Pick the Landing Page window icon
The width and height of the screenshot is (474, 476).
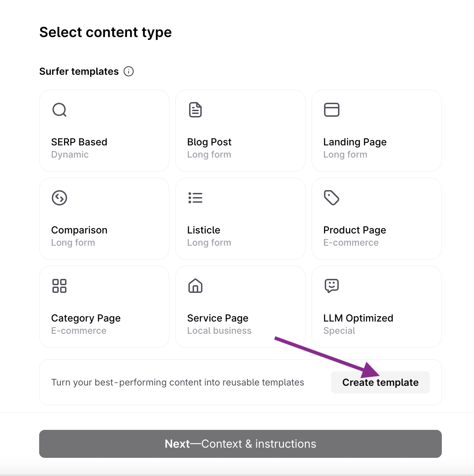(x=332, y=110)
